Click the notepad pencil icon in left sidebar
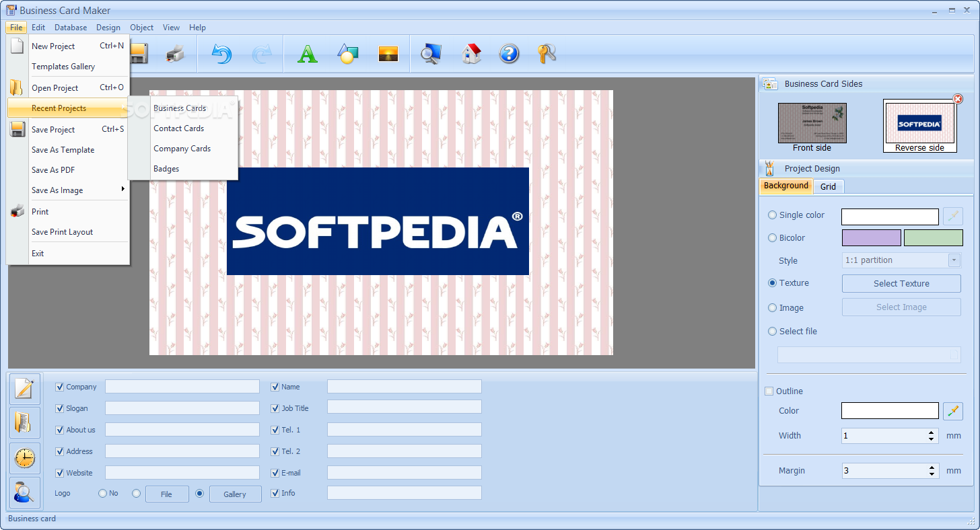Screen dimensions: 980x530 [25, 389]
